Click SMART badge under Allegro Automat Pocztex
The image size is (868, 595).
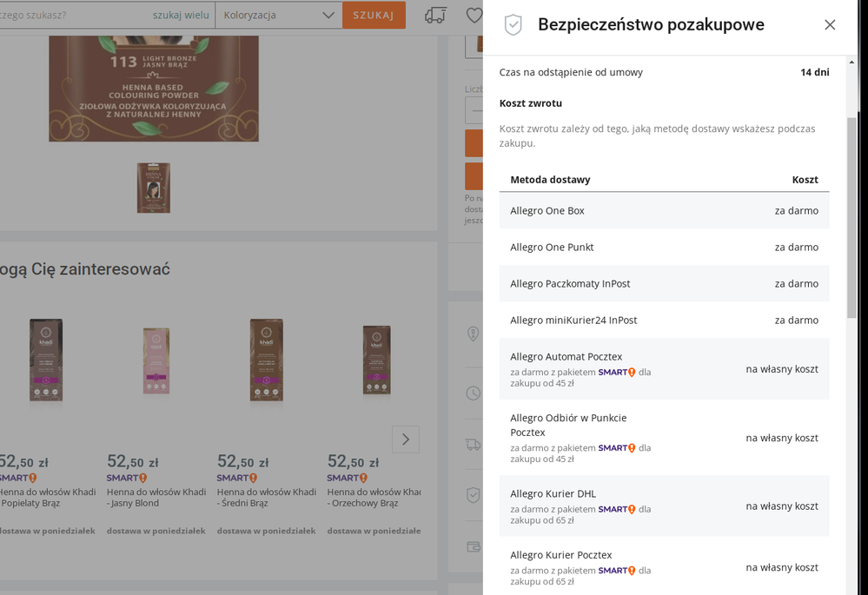pyautogui.click(x=617, y=373)
